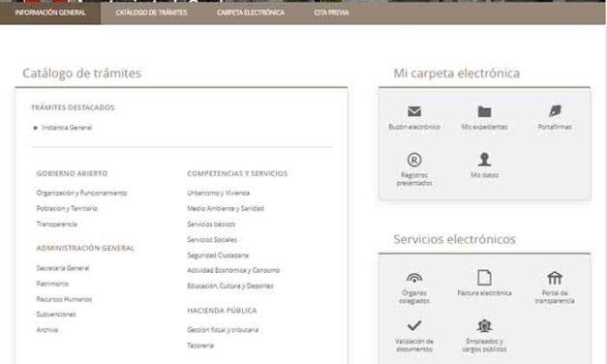Select the Gobierno Abierto heading
The height and width of the screenshot is (364, 607).
click(72, 173)
